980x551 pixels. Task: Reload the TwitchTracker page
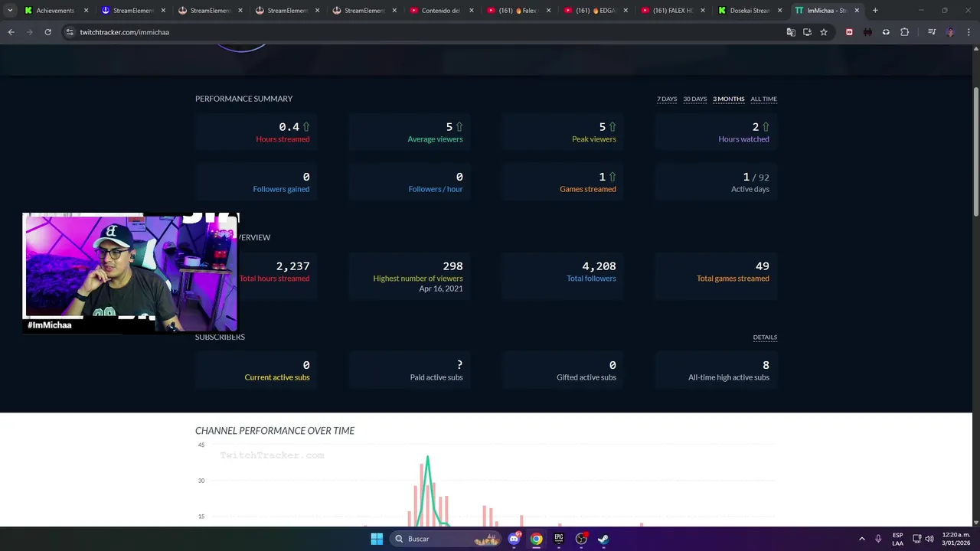coord(47,32)
